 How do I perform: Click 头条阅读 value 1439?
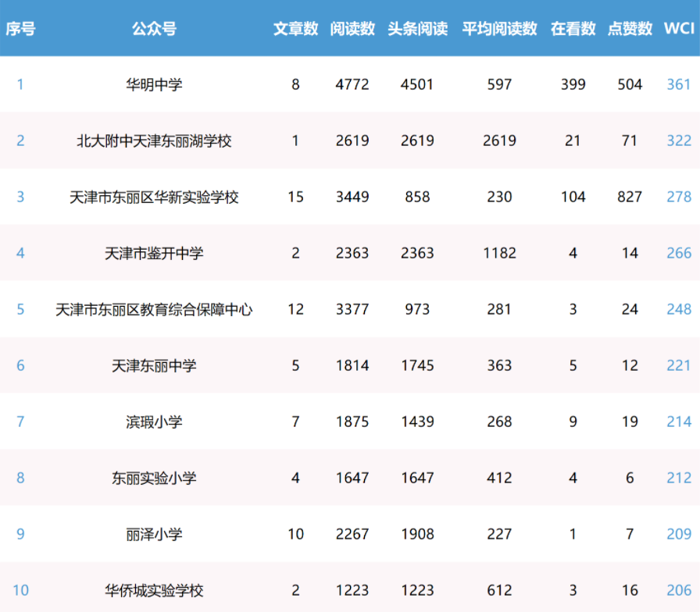[417, 422]
